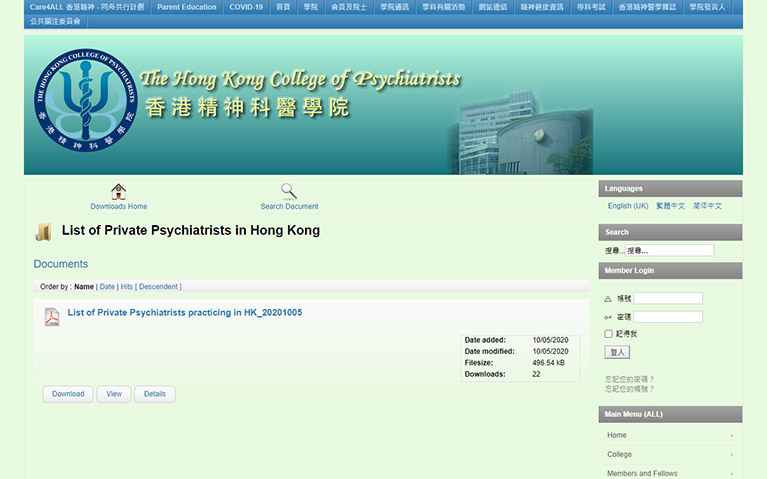Screen dimensions: 767x479
Task: Switch language to English (UK)
Action: (x=628, y=206)
